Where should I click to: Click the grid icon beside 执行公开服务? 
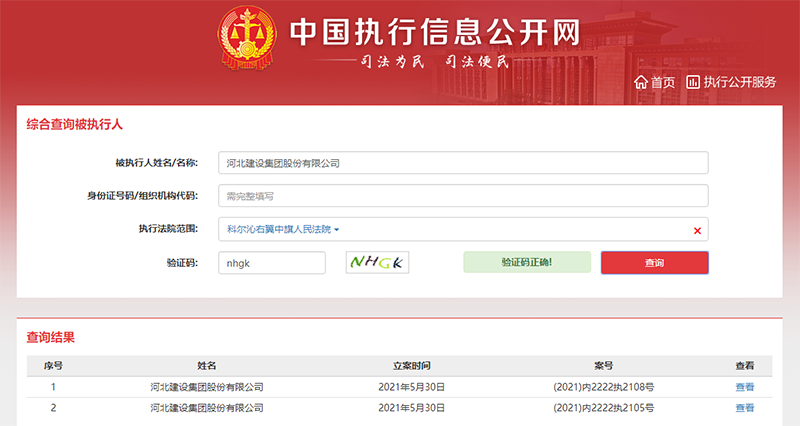(x=692, y=82)
